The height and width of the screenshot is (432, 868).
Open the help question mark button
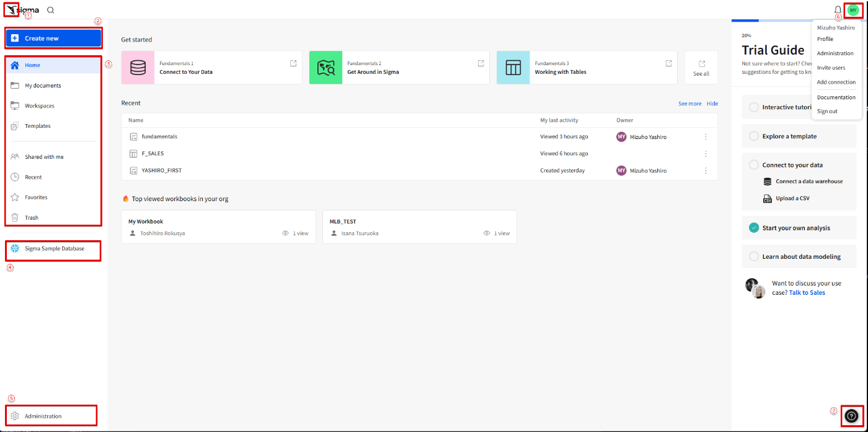851,416
